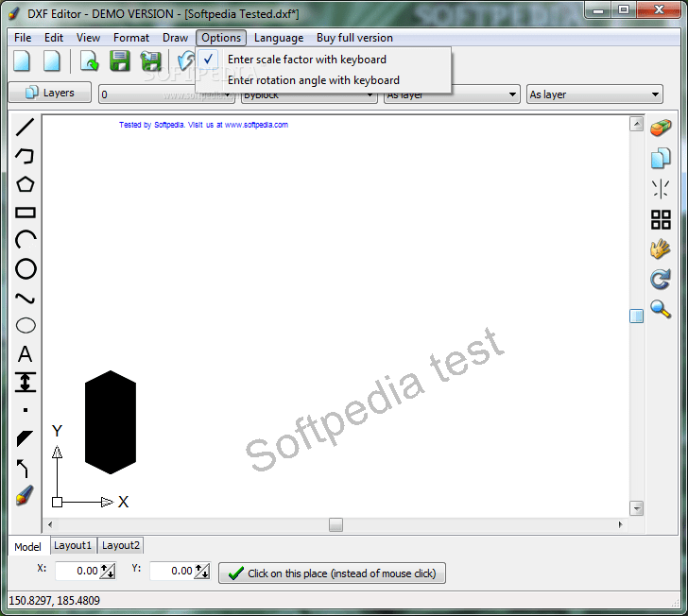Open Buy full version menu
The height and width of the screenshot is (616, 688).
coord(354,38)
